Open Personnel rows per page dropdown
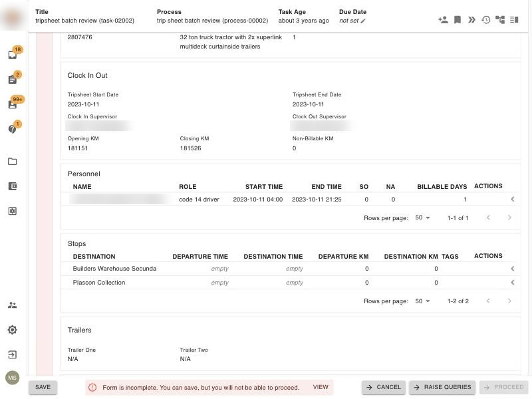Viewport: 532px width, 399px height. coord(423,217)
